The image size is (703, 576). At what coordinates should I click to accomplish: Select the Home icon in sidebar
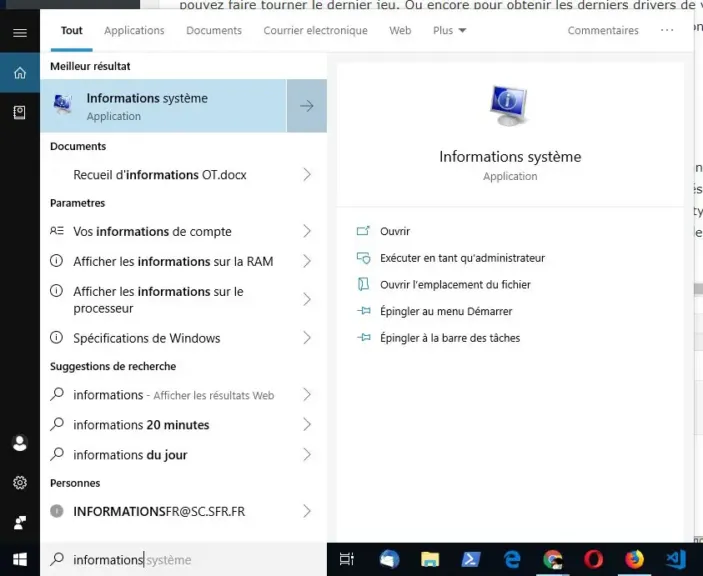[x=20, y=73]
